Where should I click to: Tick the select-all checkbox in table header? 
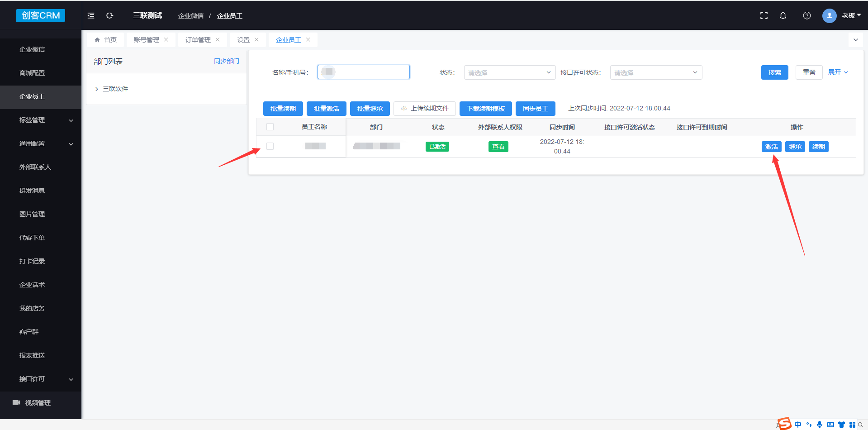coord(270,127)
